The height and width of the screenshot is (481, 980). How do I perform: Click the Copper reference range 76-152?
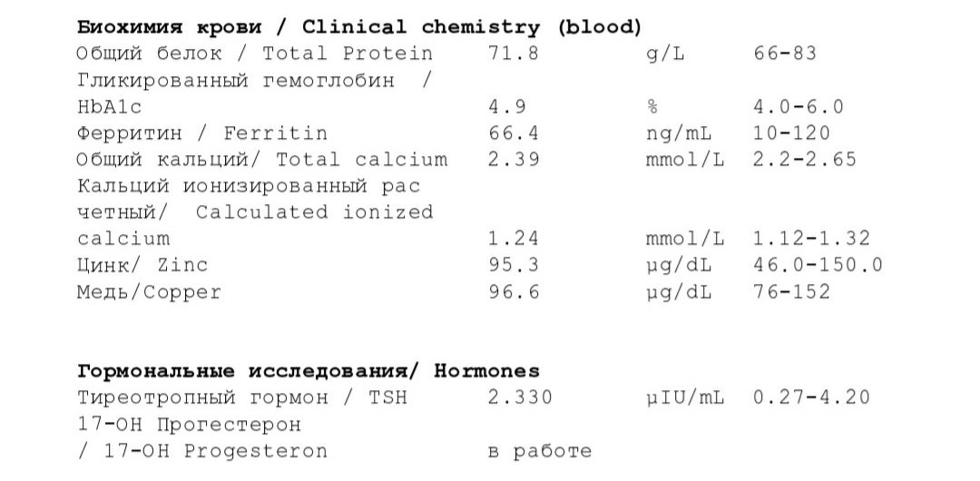tap(792, 292)
